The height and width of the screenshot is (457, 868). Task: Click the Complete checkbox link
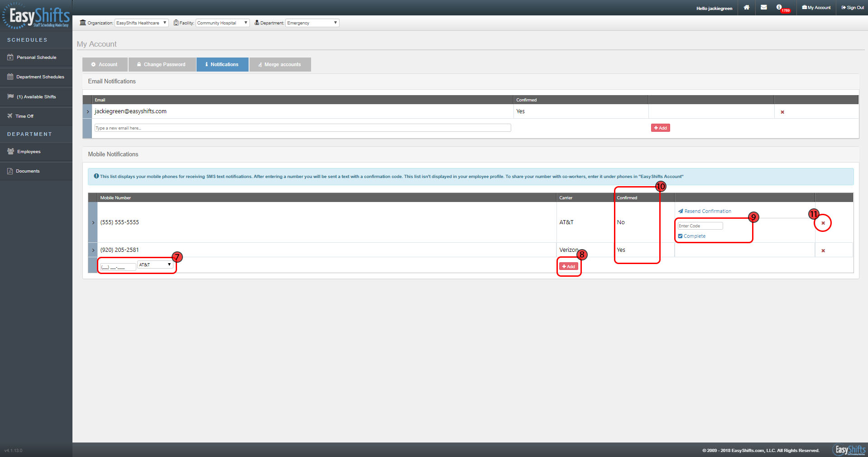pyautogui.click(x=692, y=236)
